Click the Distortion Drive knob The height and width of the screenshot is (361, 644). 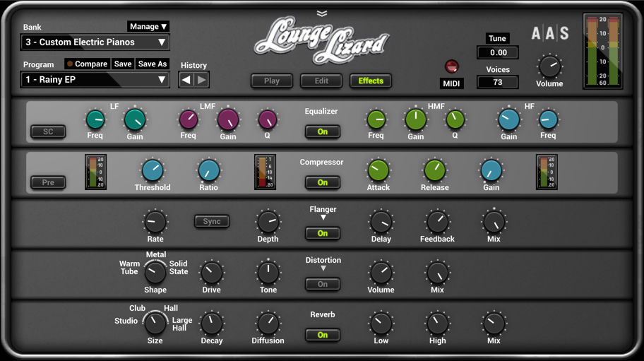coord(212,273)
